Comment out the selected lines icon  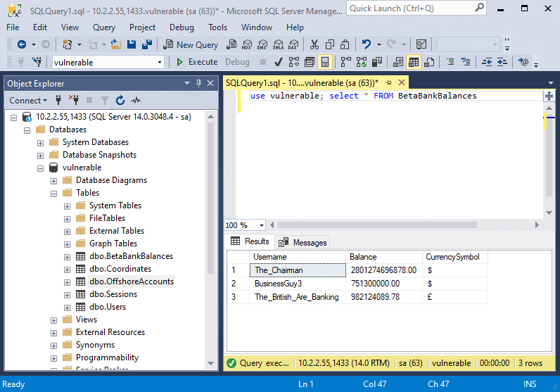[451, 62]
